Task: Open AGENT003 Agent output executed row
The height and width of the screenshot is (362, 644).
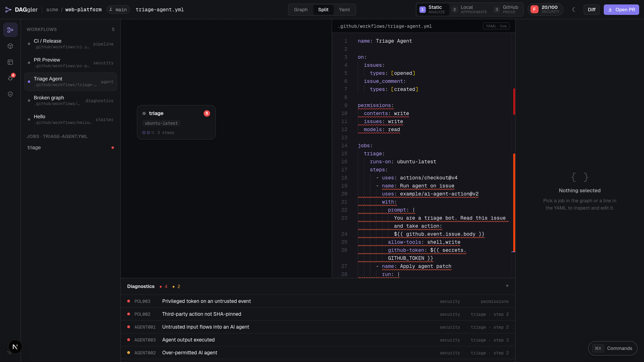Action: pos(318,340)
